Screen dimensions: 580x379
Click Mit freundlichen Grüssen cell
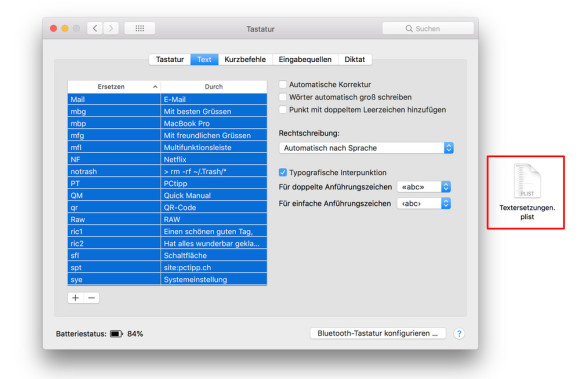pyautogui.click(x=214, y=135)
